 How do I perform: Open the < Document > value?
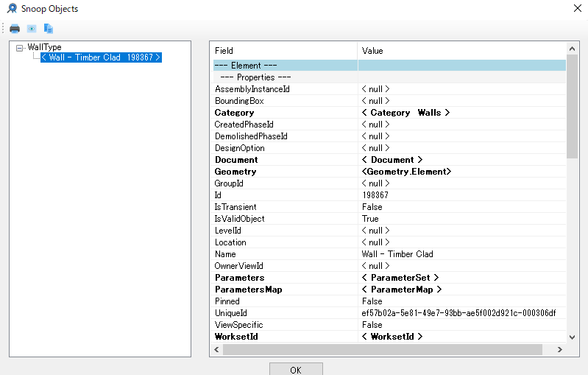pyautogui.click(x=392, y=160)
